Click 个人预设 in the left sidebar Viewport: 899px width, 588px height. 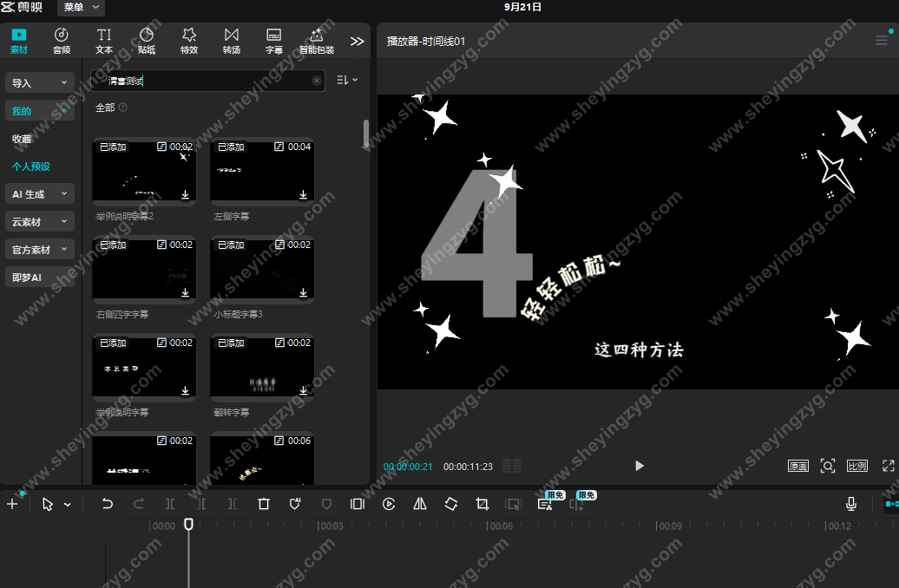tap(31, 167)
